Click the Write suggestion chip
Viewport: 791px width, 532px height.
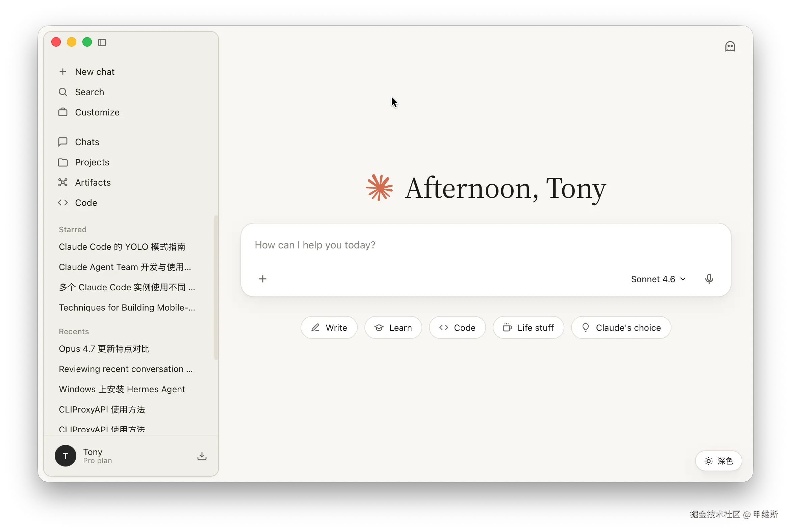coord(329,328)
